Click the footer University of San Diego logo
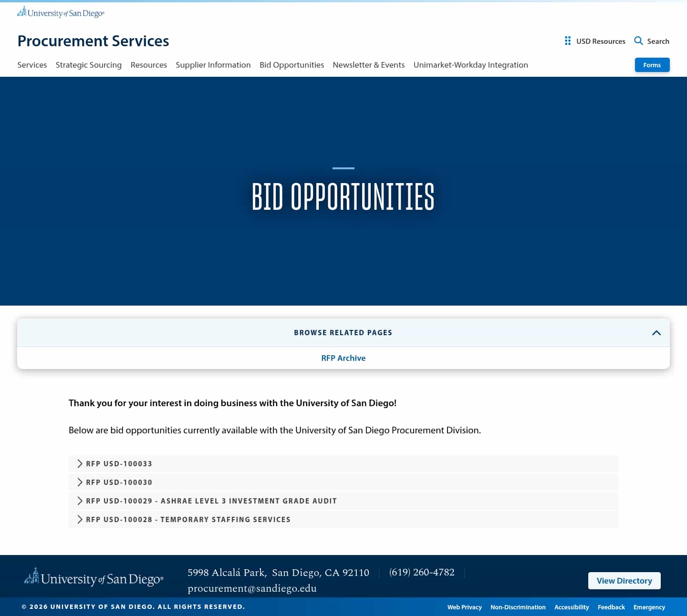The image size is (687, 616). pyautogui.click(x=94, y=577)
